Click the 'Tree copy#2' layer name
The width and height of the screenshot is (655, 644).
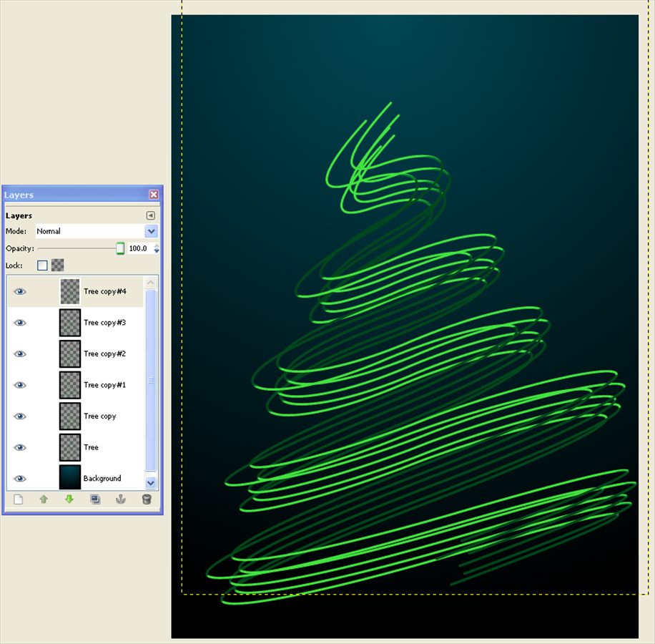pyautogui.click(x=104, y=354)
